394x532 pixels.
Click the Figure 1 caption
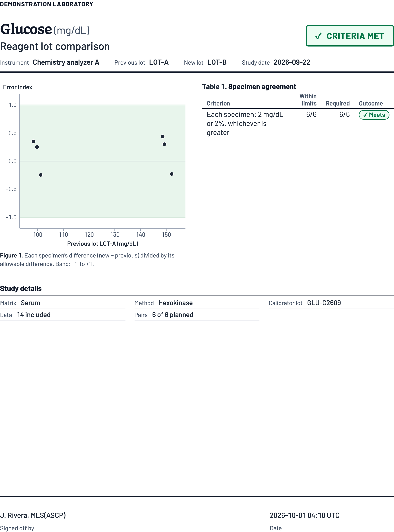point(87,260)
